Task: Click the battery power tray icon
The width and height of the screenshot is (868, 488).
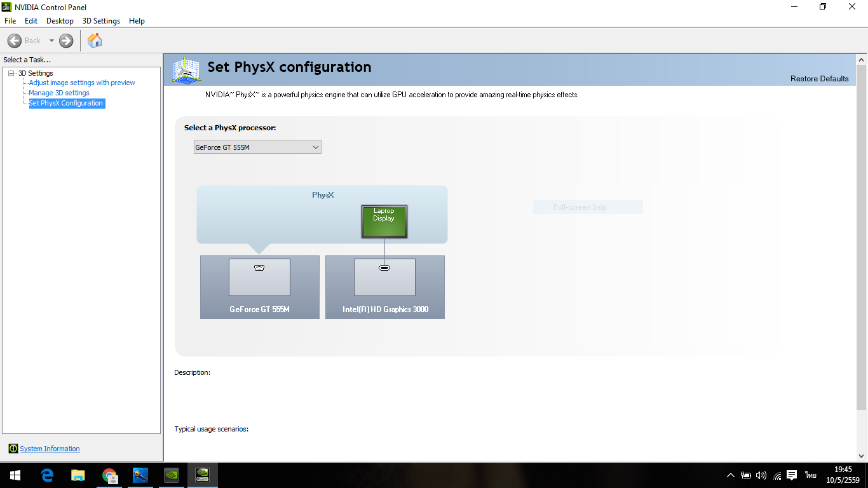Action: coord(746,475)
